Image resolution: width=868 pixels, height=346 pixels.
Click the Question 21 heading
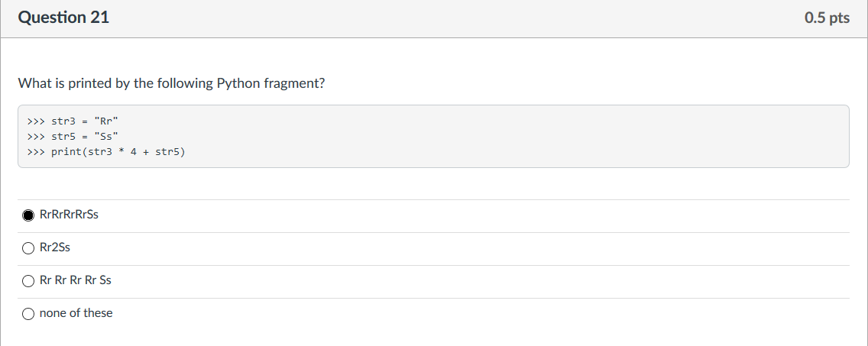[63, 18]
